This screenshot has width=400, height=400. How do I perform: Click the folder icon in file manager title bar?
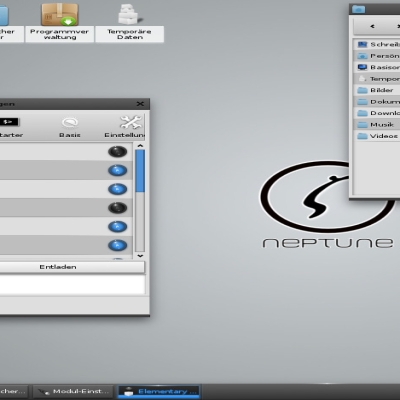click(x=358, y=9)
